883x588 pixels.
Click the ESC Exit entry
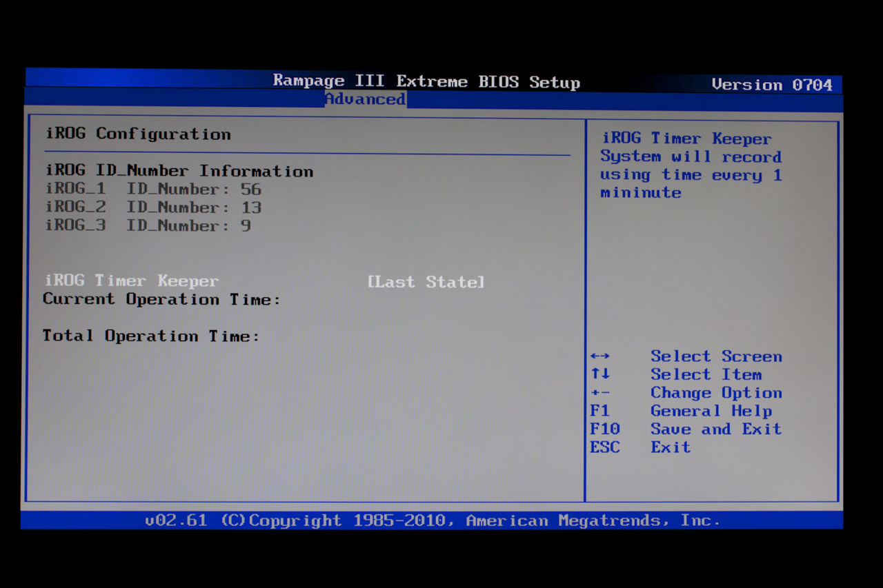point(640,447)
